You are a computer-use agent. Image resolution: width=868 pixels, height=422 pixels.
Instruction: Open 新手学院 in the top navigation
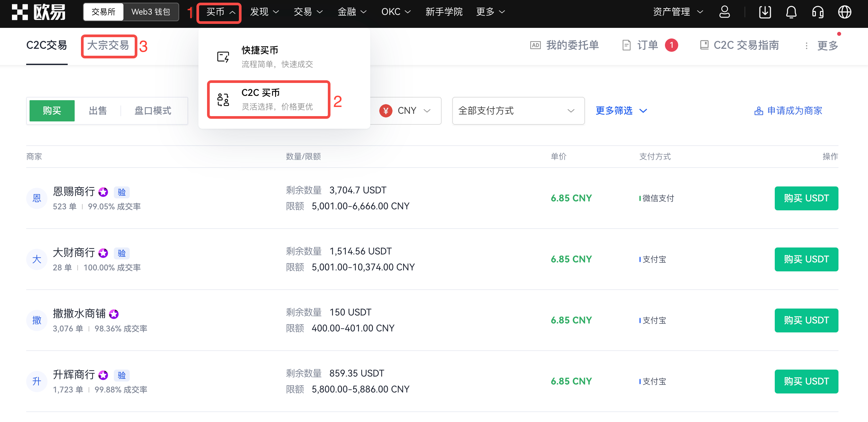[x=444, y=12]
